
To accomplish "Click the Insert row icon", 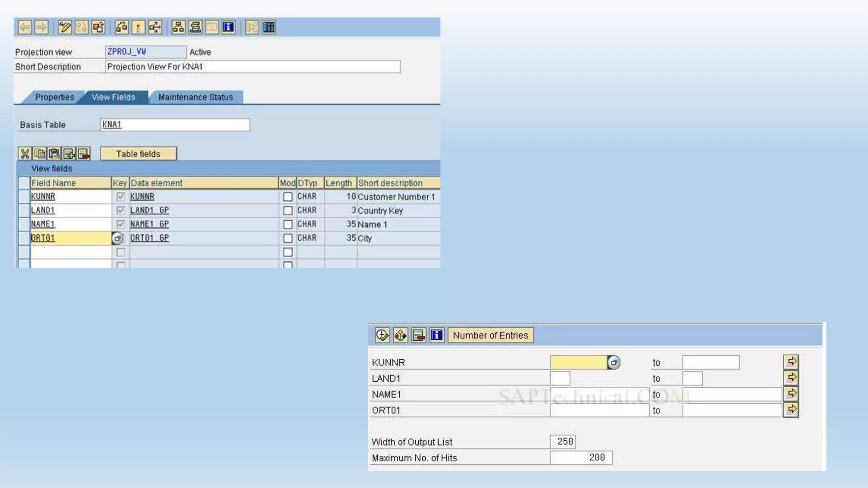I will coord(69,154).
